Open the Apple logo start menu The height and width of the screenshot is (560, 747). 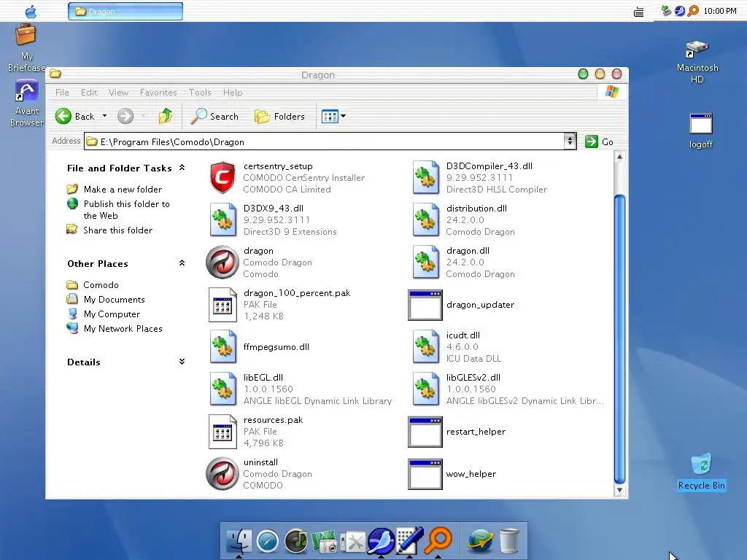(31, 12)
